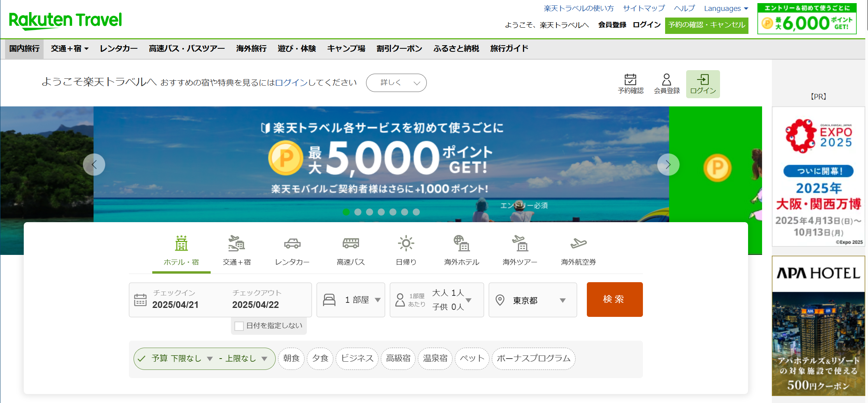Click the 会員登録 person icon
This screenshot has height=403, width=868.
click(x=667, y=84)
